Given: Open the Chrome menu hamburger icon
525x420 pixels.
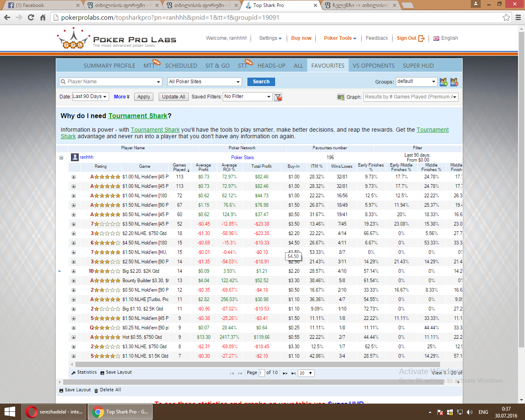Looking at the screenshot, I should (518, 17).
